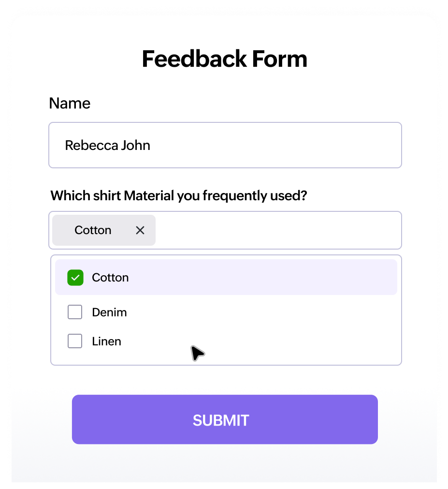Check the Denim checkbox
This screenshot has width=448, height=489.
[75, 312]
